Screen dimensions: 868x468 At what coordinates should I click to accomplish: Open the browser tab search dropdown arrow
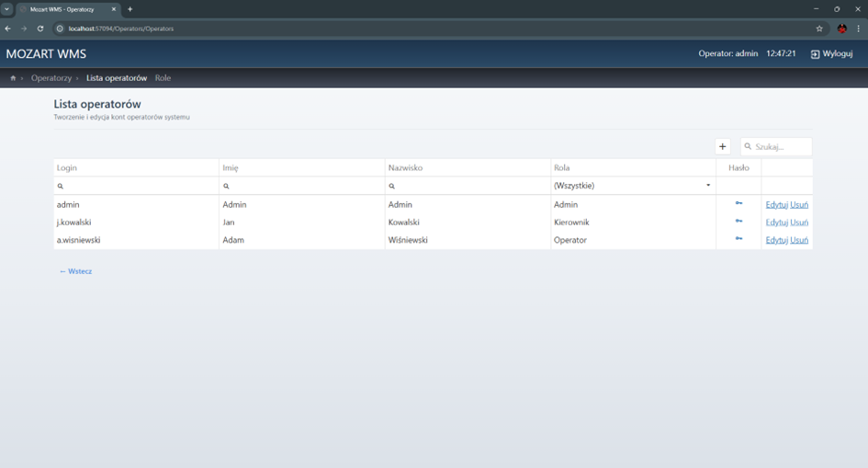click(6, 9)
